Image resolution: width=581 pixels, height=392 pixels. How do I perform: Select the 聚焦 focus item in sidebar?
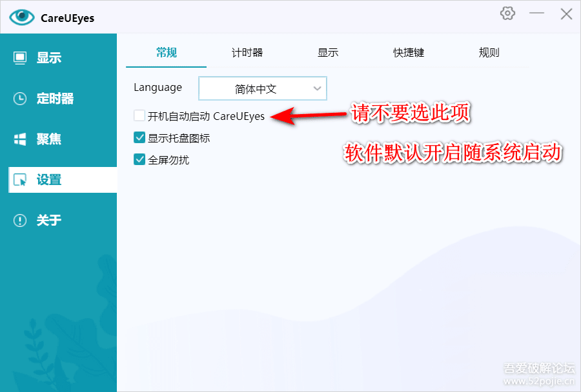pos(48,139)
